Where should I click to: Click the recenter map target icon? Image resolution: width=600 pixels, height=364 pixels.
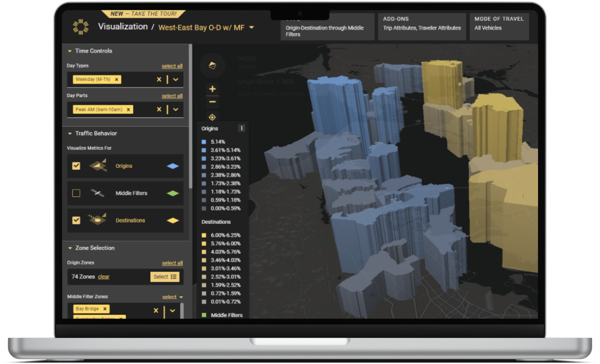click(212, 117)
